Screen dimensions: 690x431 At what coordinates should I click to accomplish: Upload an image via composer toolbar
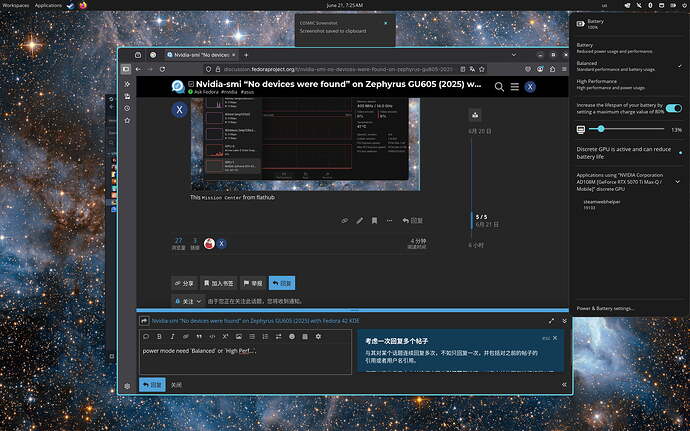pos(239,336)
